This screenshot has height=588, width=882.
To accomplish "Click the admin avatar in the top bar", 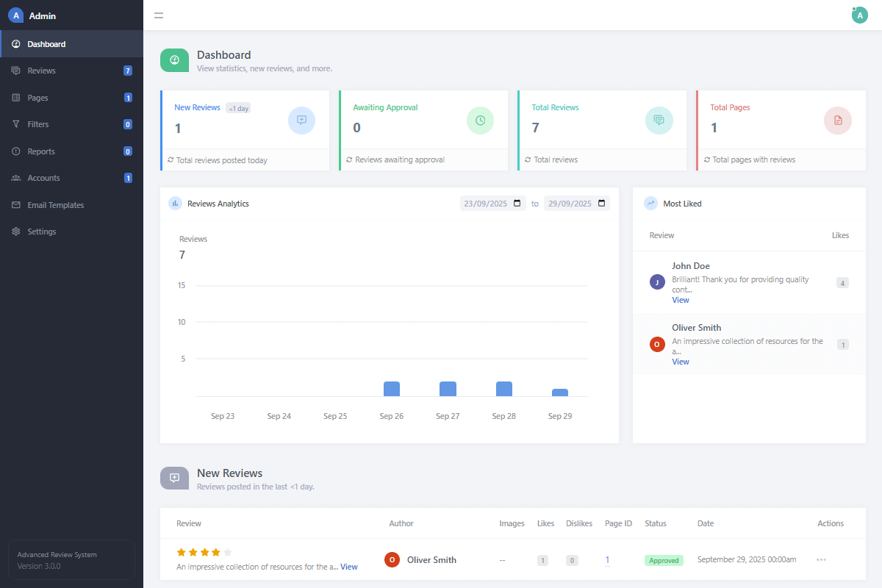I will pyautogui.click(x=859, y=15).
